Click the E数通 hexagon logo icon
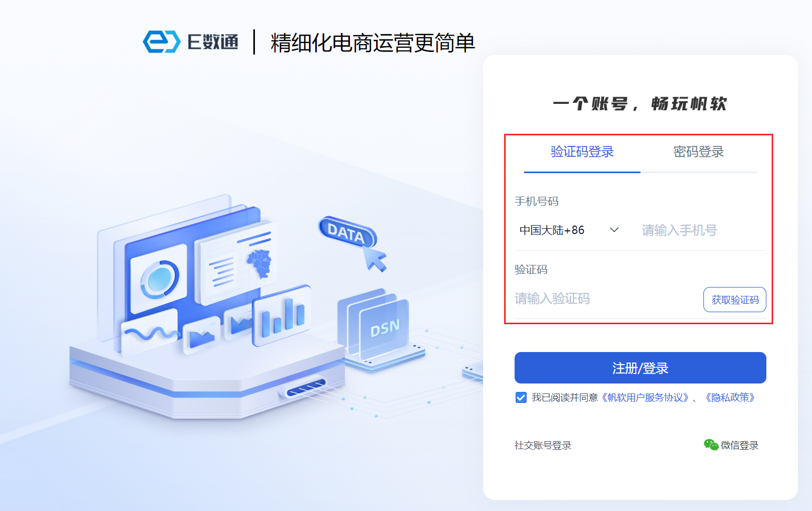Image resolution: width=812 pixels, height=511 pixels. pyautogui.click(x=162, y=41)
